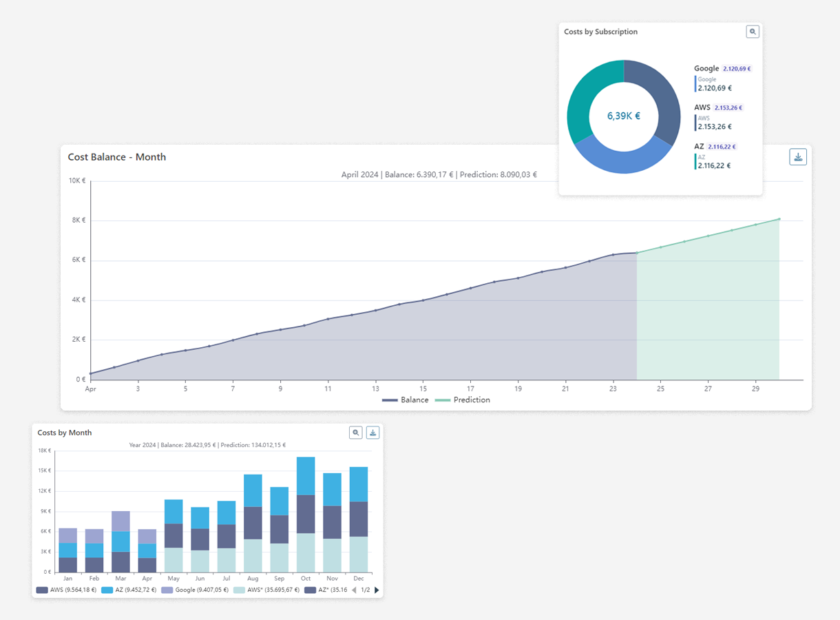
Task: Click the Google segment of the March bar
Action: pos(120,521)
